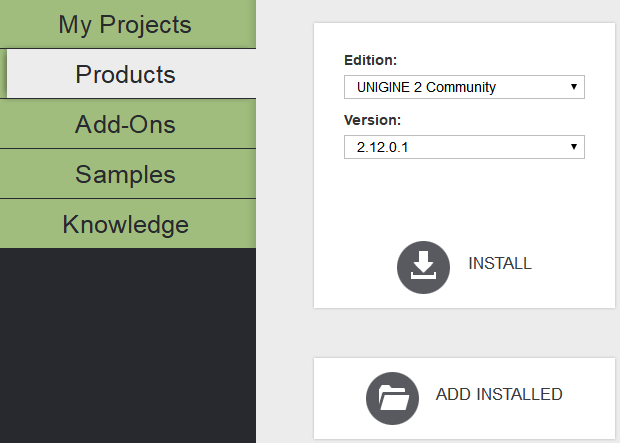
Task: Expand the Version dropdown showing 2.12.0.1
Action: (x=464, y=147)
